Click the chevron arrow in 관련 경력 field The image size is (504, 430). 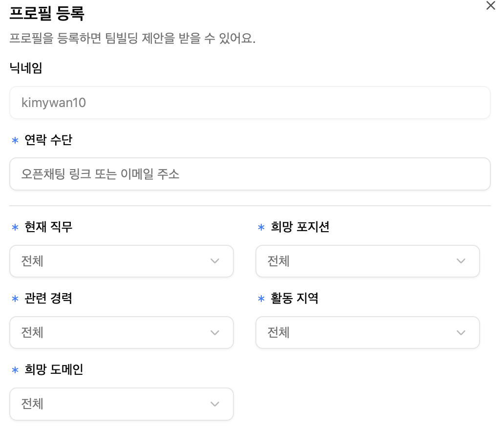click(x=215, y=332)
